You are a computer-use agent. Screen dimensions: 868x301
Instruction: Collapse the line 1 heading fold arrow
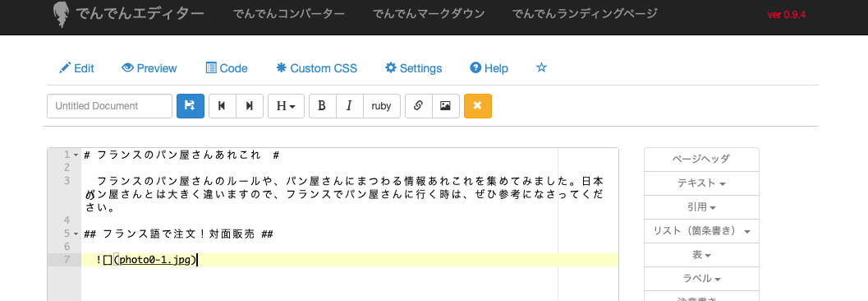pos(76,155)
